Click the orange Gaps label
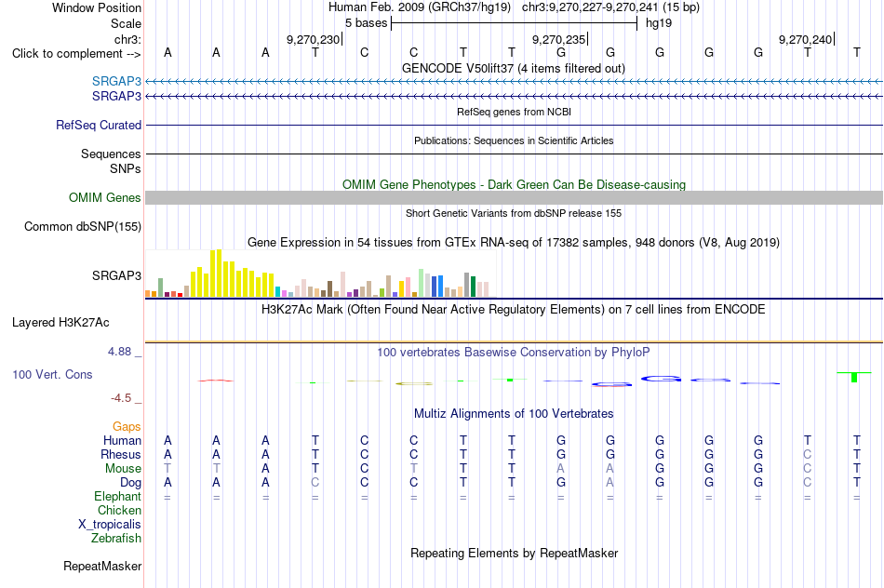The image size is (884, 588). [x=127, y=427]
